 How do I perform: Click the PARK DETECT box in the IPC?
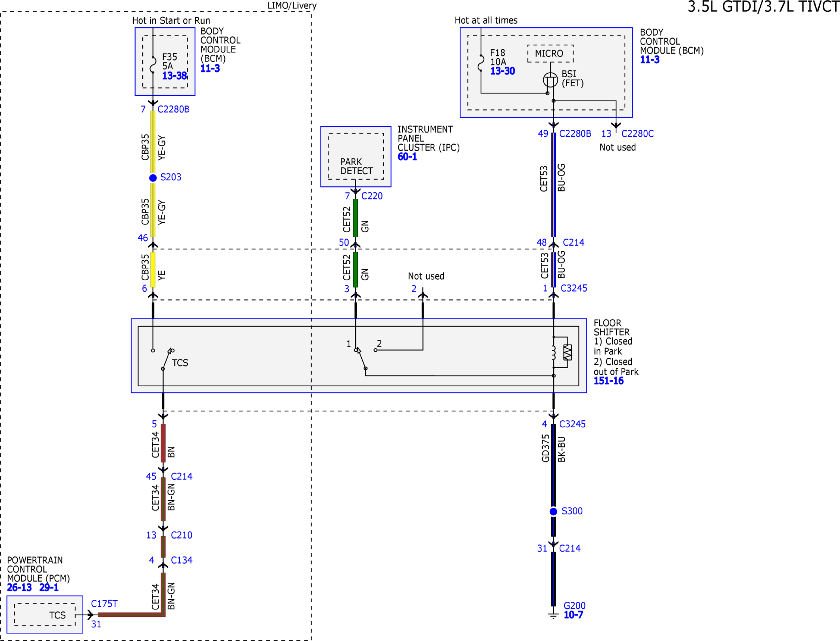[356, 157]
